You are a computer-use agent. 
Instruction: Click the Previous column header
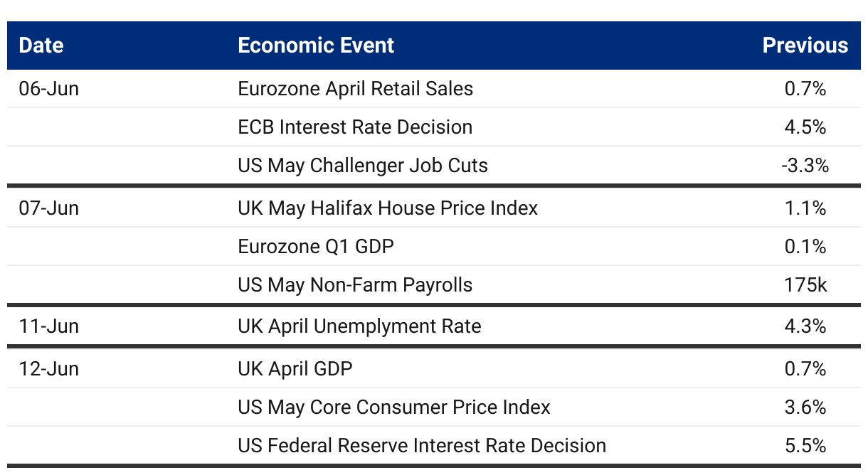[x=805, y=46]
